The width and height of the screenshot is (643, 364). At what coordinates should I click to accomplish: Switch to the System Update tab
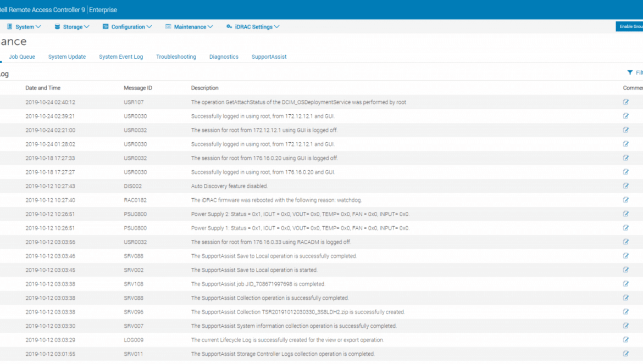pyautogui.click(x=67, y=57)
